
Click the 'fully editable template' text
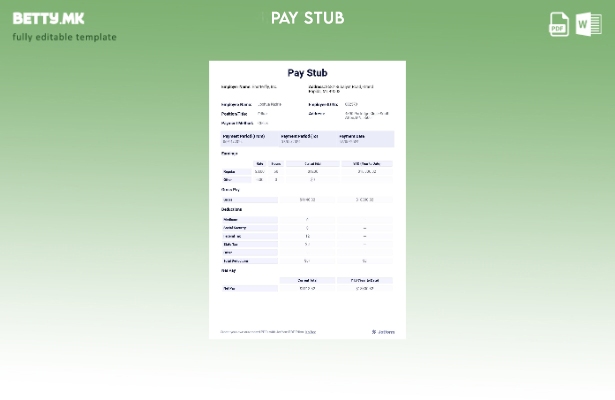point(64,37)
